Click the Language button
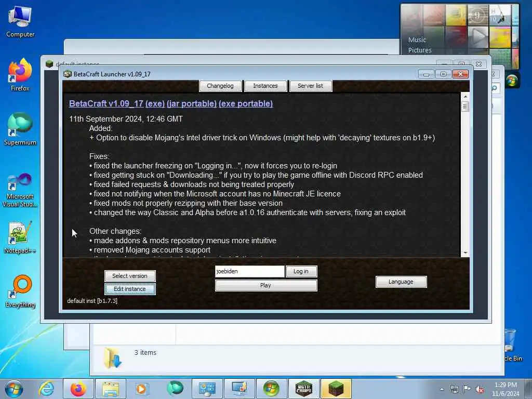Screen dimensions: 532x399 pos(401,282)
